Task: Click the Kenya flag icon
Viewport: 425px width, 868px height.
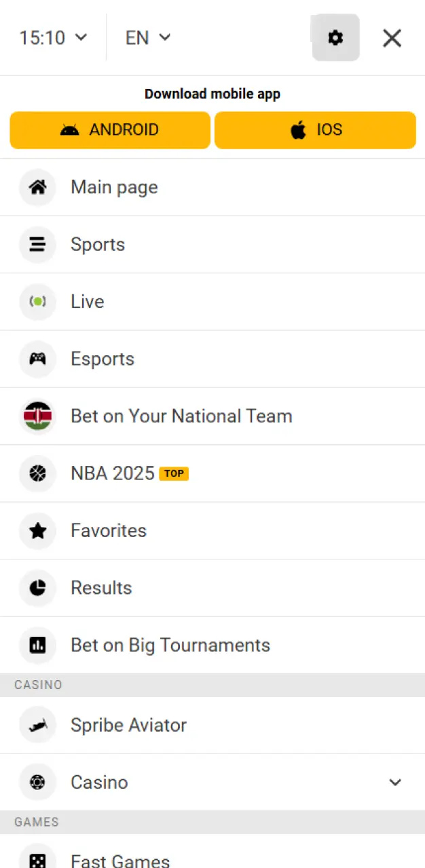Action: [x=37, y=416]
